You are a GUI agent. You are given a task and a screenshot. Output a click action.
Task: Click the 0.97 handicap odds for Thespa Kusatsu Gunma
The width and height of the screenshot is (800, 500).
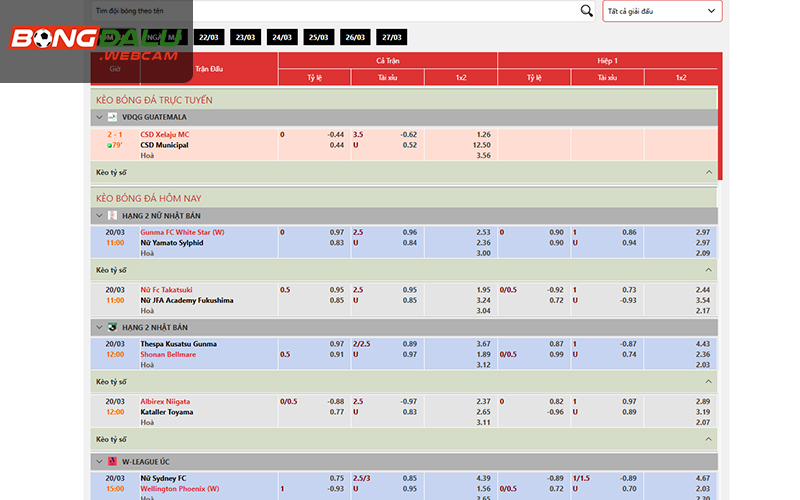pos(336,344)
